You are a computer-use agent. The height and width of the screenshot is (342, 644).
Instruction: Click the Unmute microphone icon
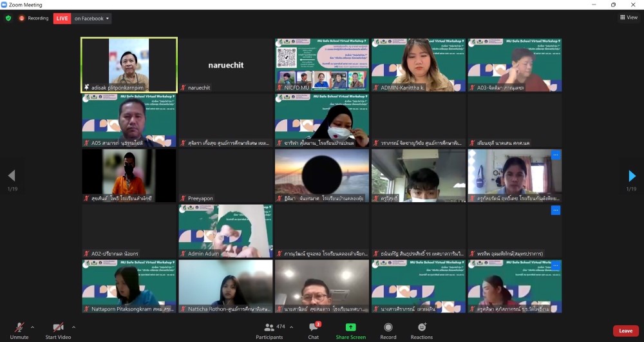[19, 327]
